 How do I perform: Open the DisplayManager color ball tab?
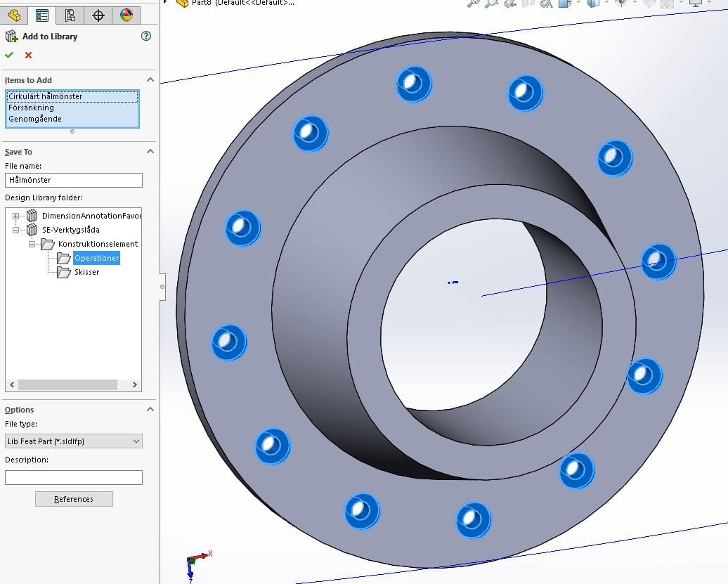click(126, 15)
